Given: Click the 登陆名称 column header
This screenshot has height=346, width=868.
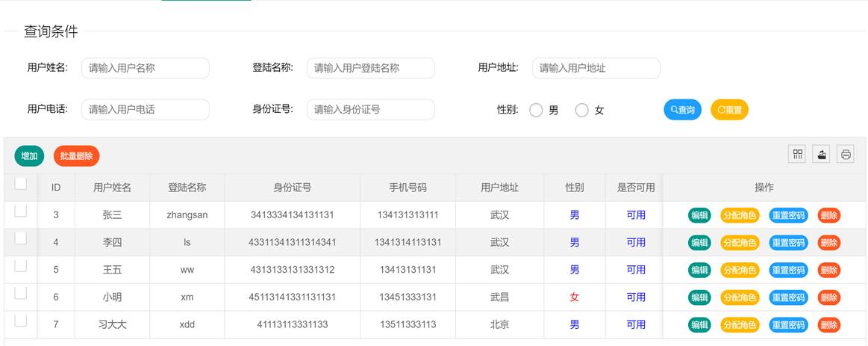Looking at the screenshot, I should (x=187, y=188).
